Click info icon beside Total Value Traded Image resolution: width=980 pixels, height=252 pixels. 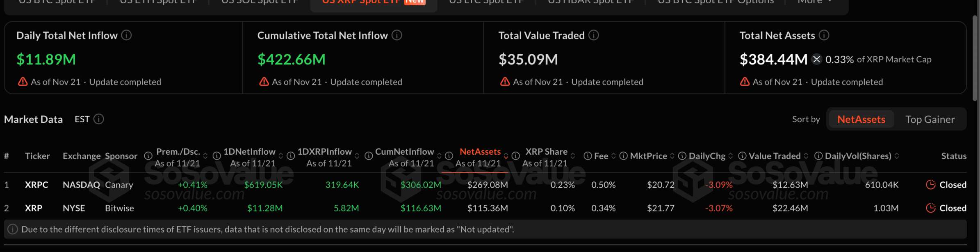[x=593, y=35]
